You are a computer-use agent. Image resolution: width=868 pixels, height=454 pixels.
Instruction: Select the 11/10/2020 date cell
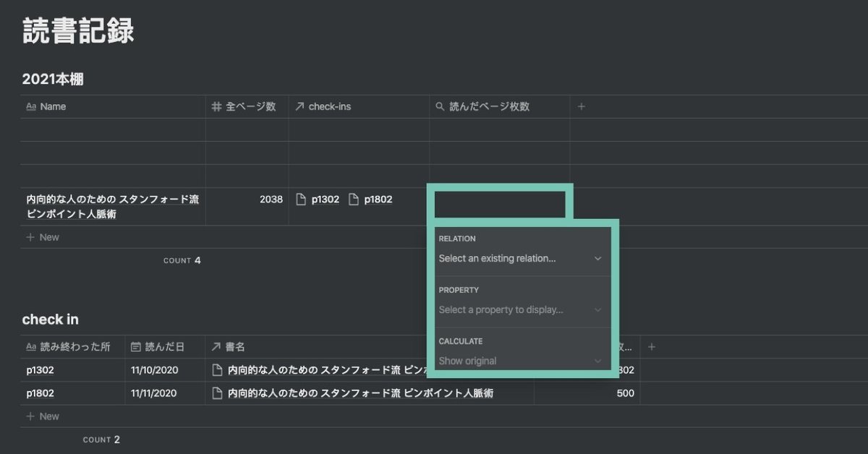(154, 370)
